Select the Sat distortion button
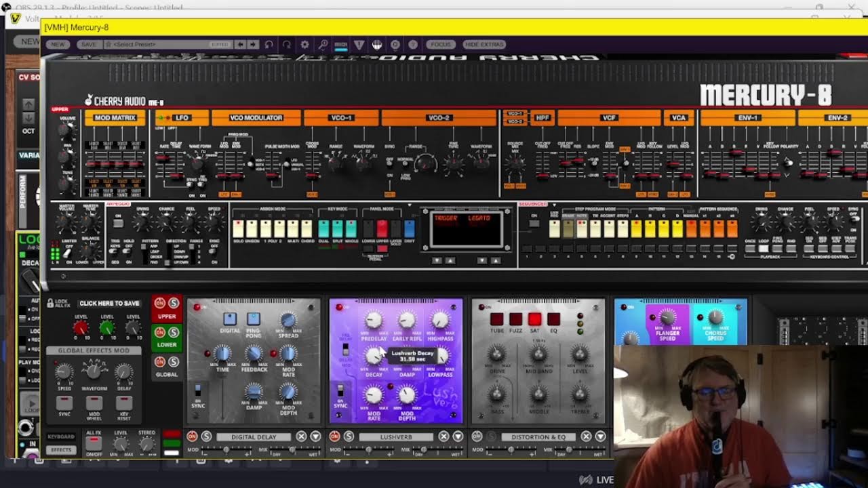This screenshot has height=488, width=868. coord(535,319)
